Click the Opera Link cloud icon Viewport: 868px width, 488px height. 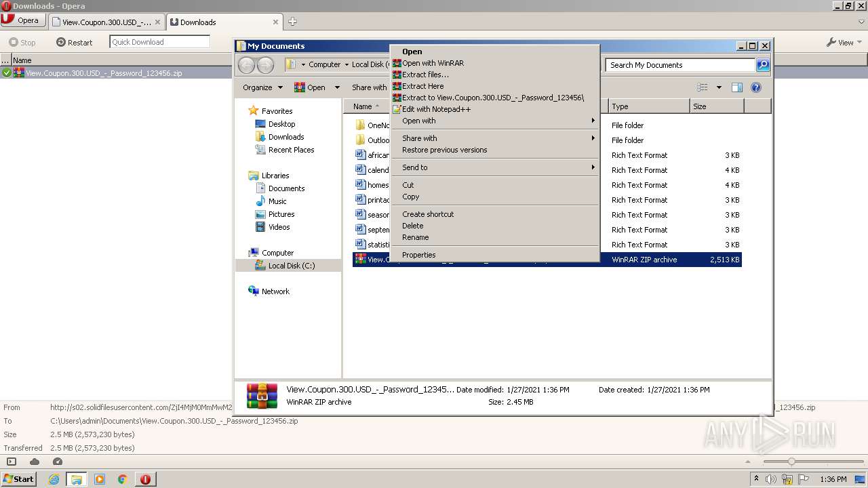coord(35,462)
